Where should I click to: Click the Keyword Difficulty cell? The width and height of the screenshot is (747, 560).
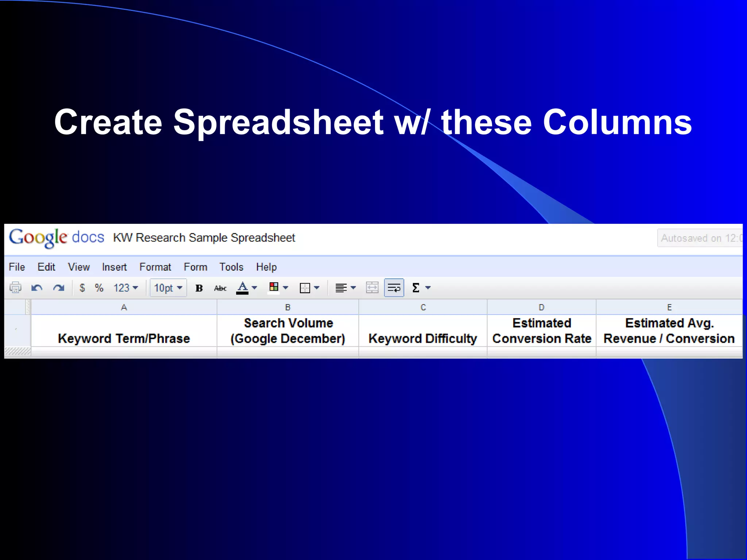pyautogui.click(x=423, y=331)
